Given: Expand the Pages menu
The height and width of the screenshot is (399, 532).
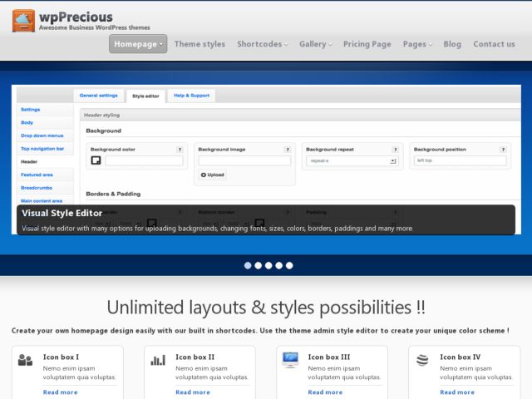Looking at the screenshot, I should coord(417,44).
